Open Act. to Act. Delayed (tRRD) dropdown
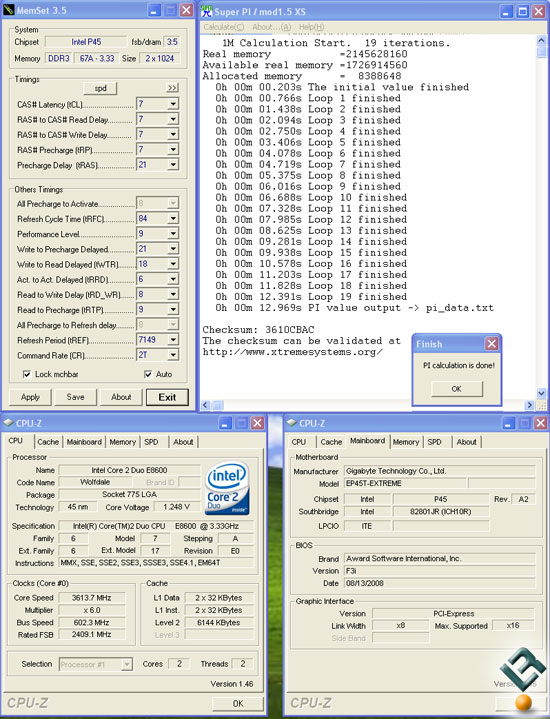Screen dimensions: 550x719 tap(173, 279)
